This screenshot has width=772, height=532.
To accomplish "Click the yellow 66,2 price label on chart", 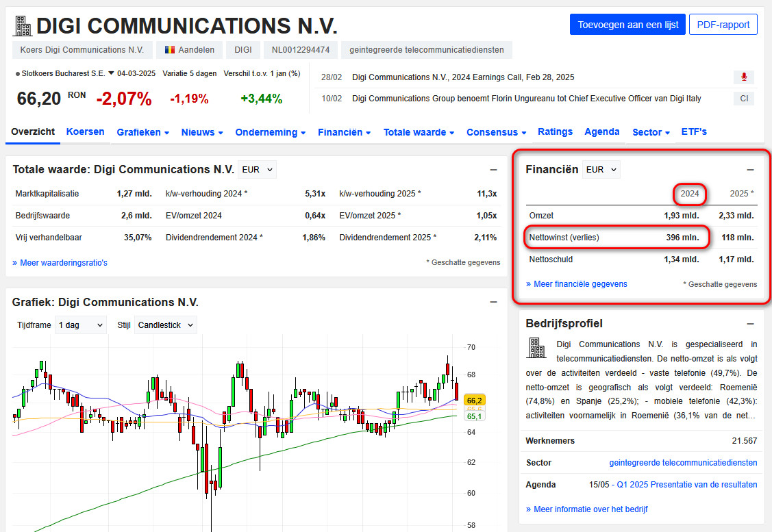I will click(474, 401).
